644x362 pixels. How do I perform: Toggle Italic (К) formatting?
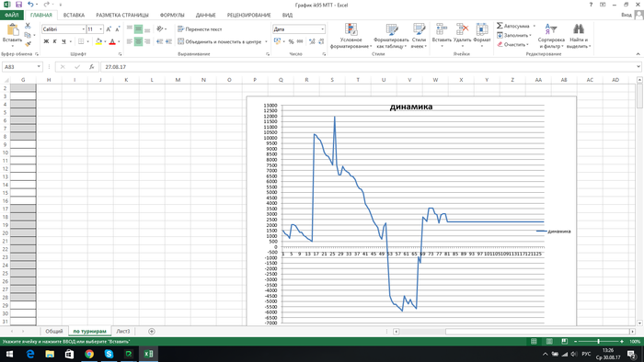(x=54, y=41)
